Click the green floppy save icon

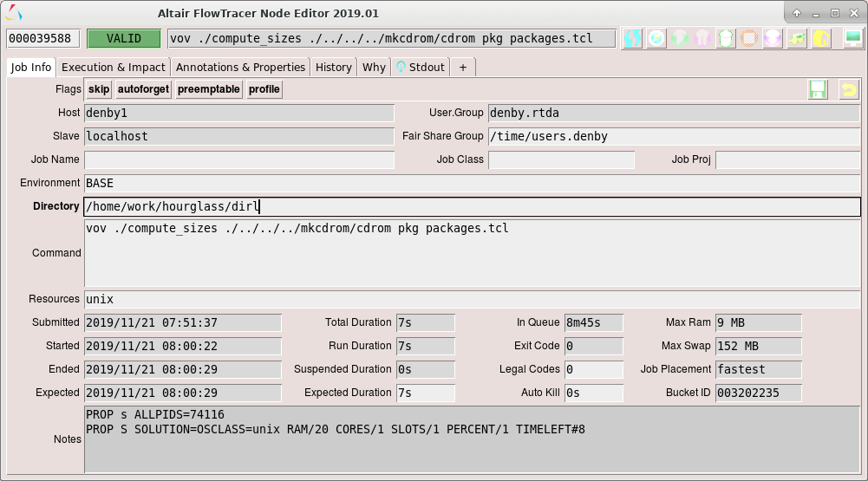pos(818,89)
